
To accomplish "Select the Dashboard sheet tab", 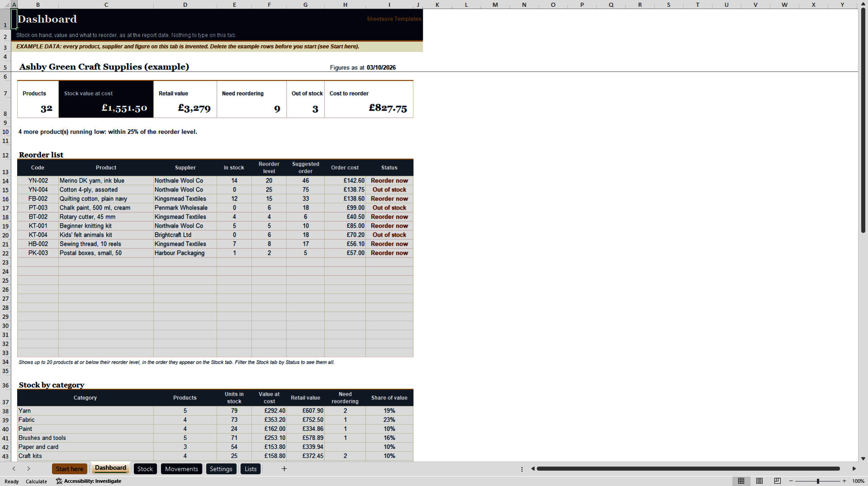I will click(x=110, y=468).
